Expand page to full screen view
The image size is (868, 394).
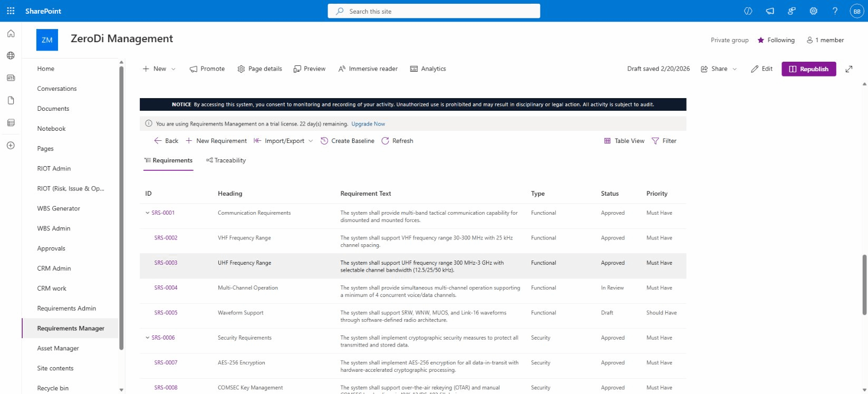point(849,69)
